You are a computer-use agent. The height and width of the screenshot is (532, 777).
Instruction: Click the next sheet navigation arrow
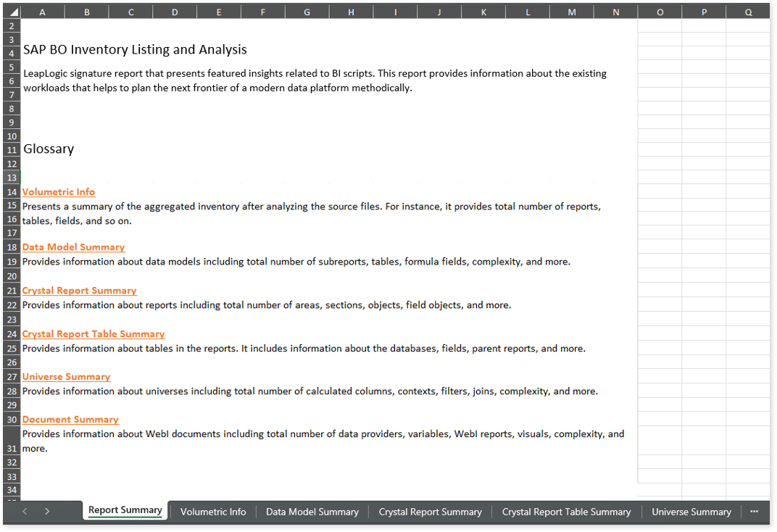[47, 511]
